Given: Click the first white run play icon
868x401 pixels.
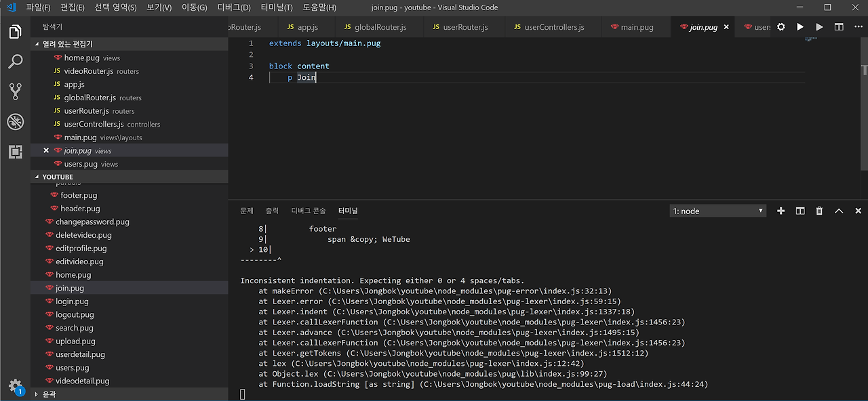Looking at the screenshot, I should coord(800,27).
